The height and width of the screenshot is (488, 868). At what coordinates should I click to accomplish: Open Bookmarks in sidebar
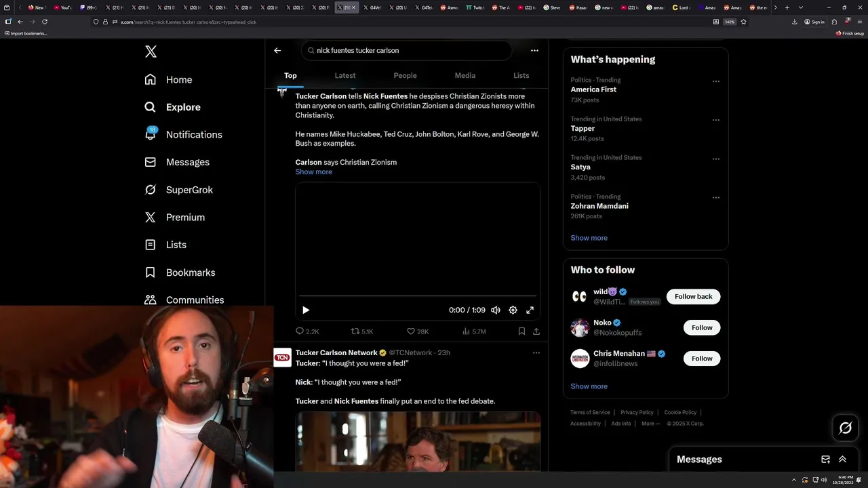click(180, 272)
